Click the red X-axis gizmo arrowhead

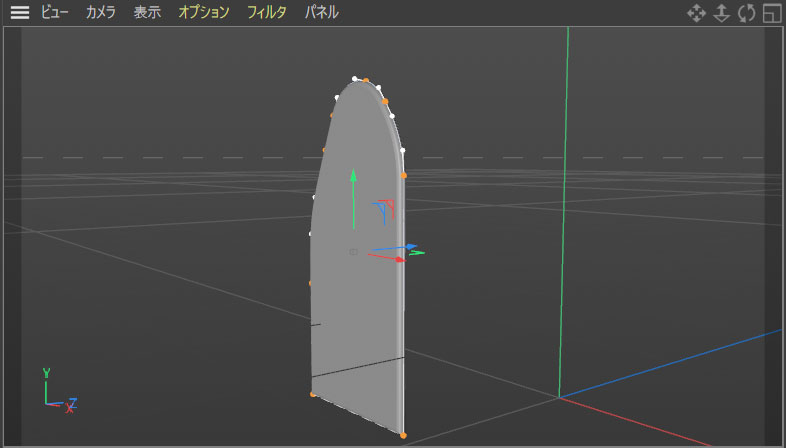coord(400,260)
